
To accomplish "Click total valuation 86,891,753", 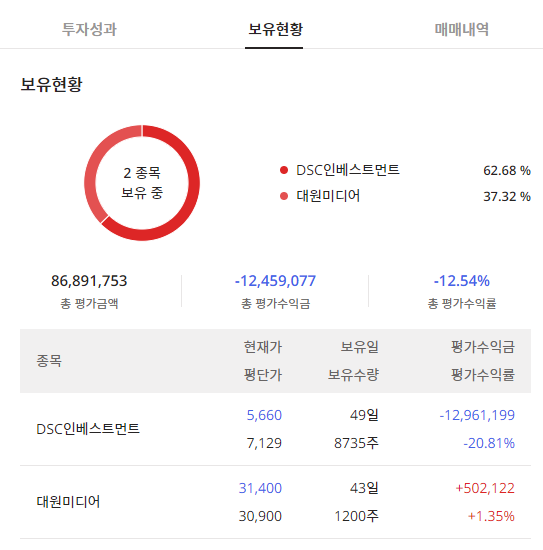I will click(89, 281).
